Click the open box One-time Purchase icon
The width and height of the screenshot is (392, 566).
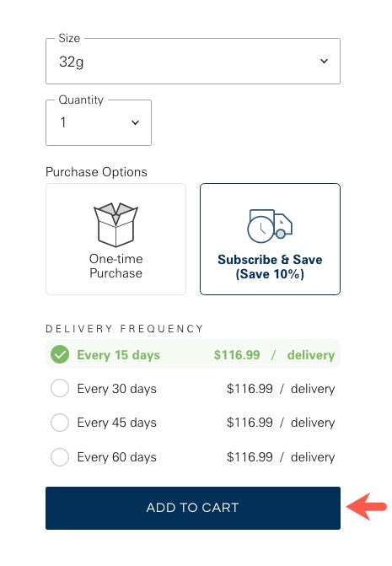pyautogui.click(x=115, y=224)
